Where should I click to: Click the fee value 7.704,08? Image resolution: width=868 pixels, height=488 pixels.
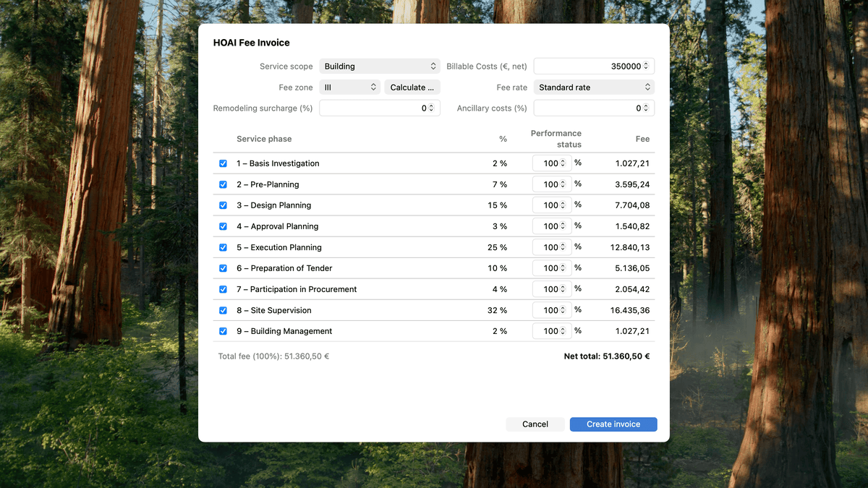point(632,205)
